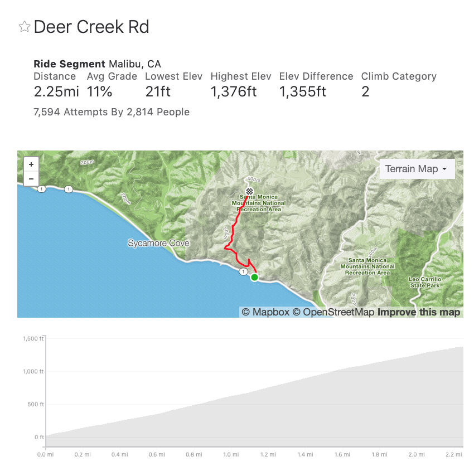This screenshot has width=474, height=476.
Task: Open the Terrain Map dropdown
Action: 417,169
